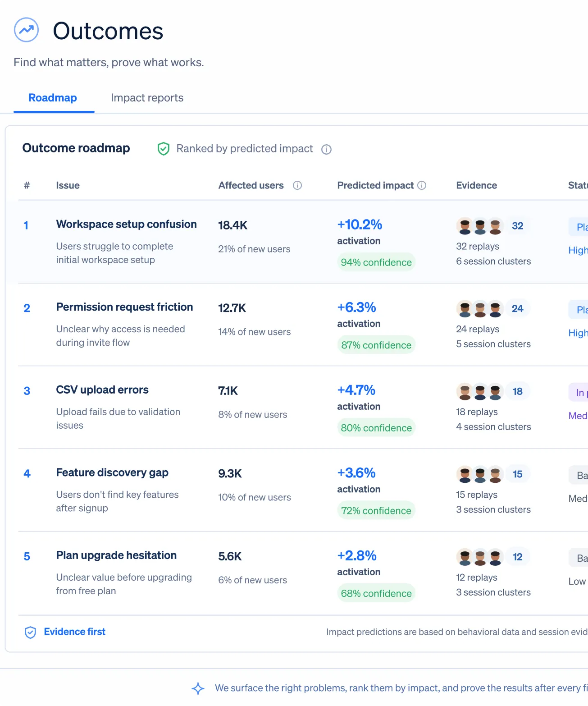Select the Roadmap tab
This screenshot has width=588, height=706.
[x=53, y=98]
